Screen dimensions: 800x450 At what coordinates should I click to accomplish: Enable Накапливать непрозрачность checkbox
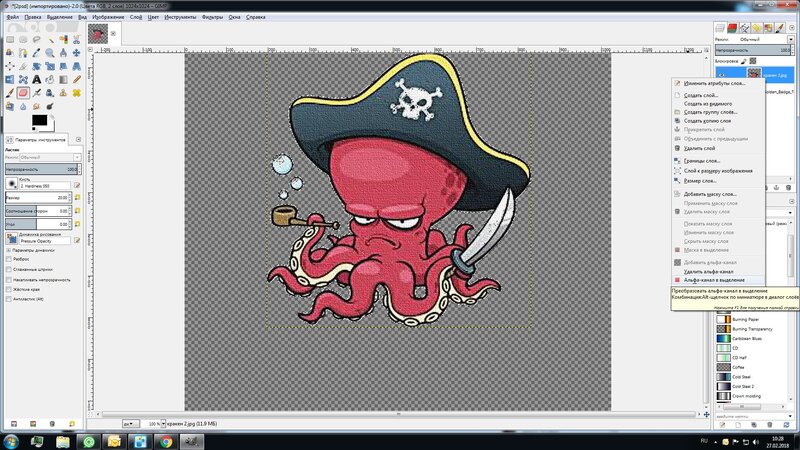[x=9, y=280]
